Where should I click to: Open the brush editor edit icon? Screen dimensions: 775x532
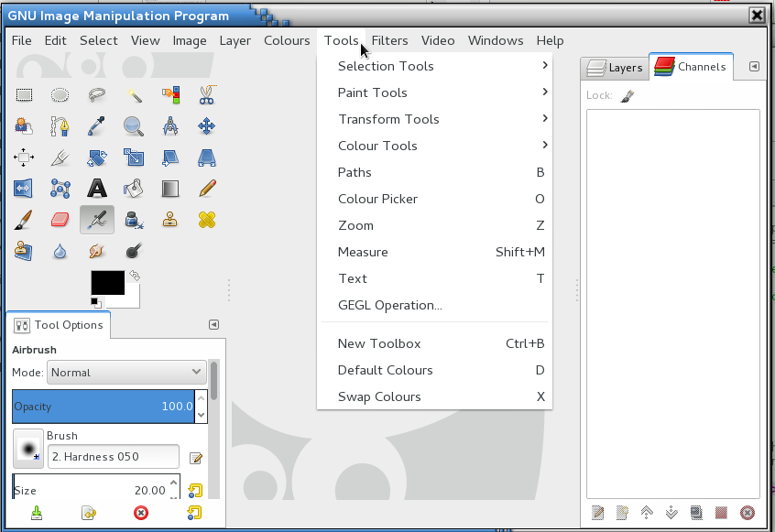click(196, 459)
